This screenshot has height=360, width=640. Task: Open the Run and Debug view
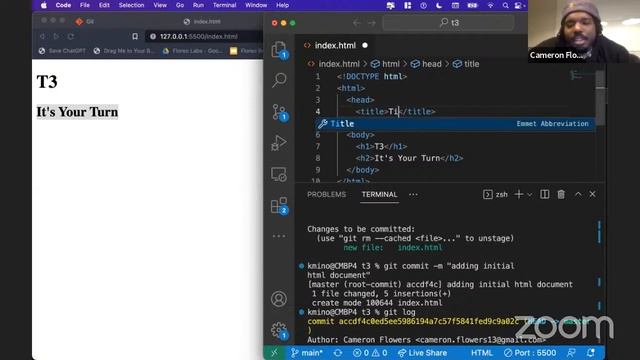[x=279, y=143]
